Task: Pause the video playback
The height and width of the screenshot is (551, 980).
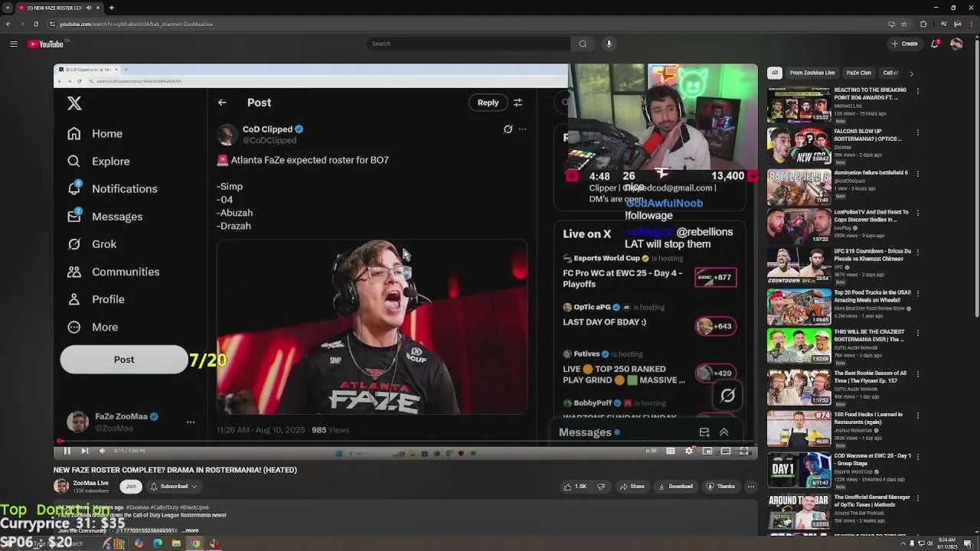Action: point(67,451)
